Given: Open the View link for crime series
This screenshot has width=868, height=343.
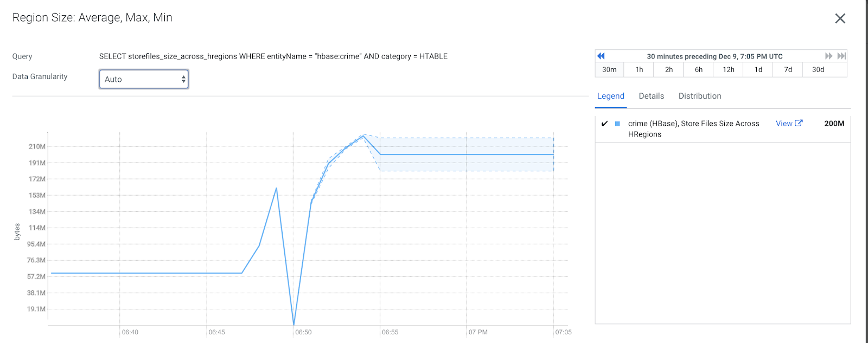Looking at the screenshot, I should [x=784, y=124].
